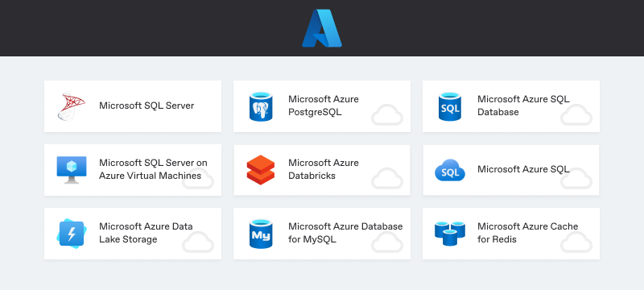Click the Data Lake Storage lightning icon
Image resolution: width=644 pixels, height=290 pixels.
72,234
